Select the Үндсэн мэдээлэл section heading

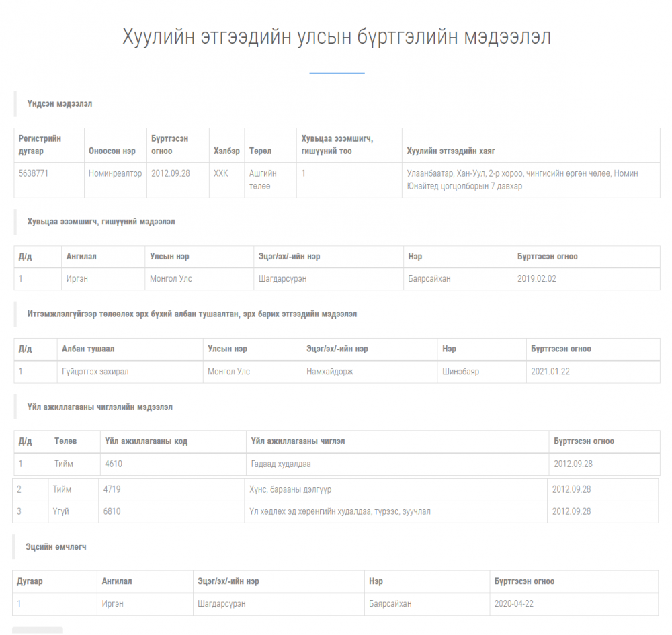pyautogui.click(x=60, y=104)
